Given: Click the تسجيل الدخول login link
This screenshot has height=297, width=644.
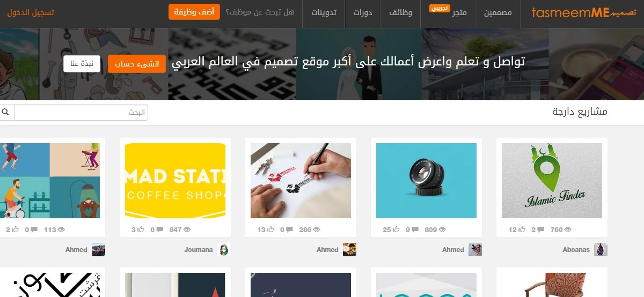Looking at the screenshot, I should [x=31, y=12].
